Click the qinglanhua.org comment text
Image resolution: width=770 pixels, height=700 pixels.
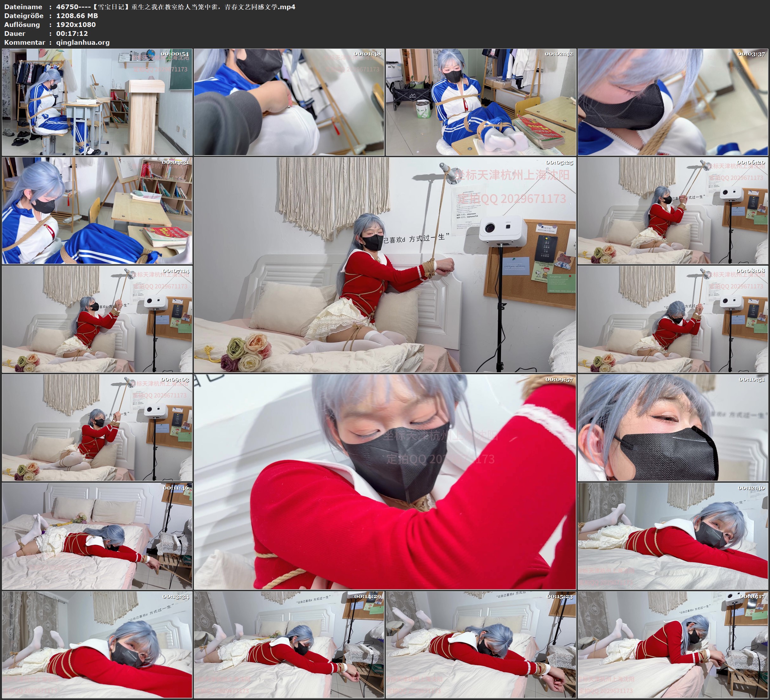coord(83,43)
